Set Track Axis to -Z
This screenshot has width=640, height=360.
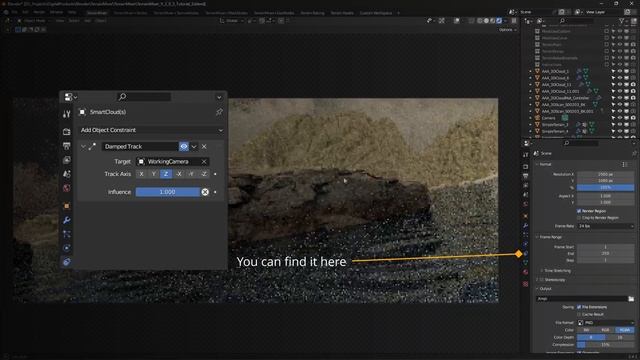[203, 174]
